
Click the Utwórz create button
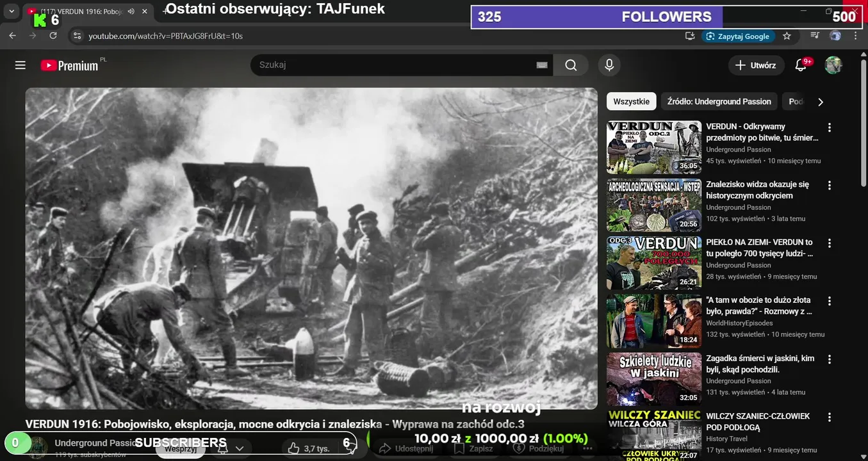756,65
